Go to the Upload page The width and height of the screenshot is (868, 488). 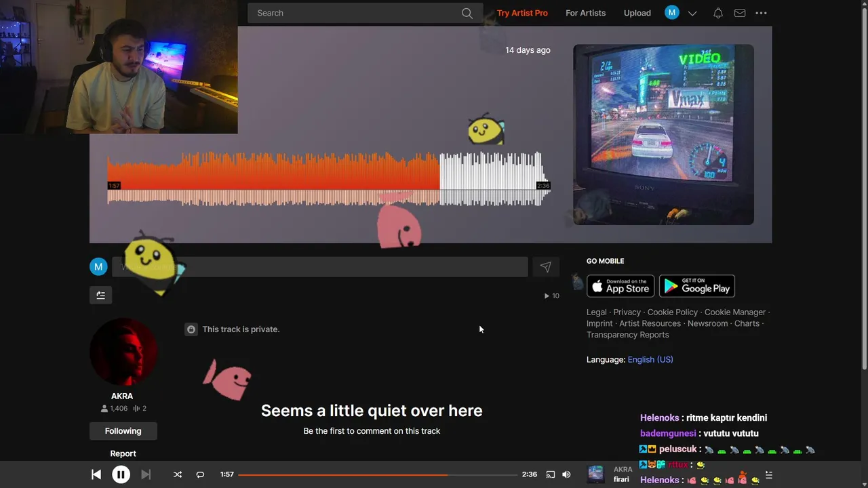tap(637, 13)
